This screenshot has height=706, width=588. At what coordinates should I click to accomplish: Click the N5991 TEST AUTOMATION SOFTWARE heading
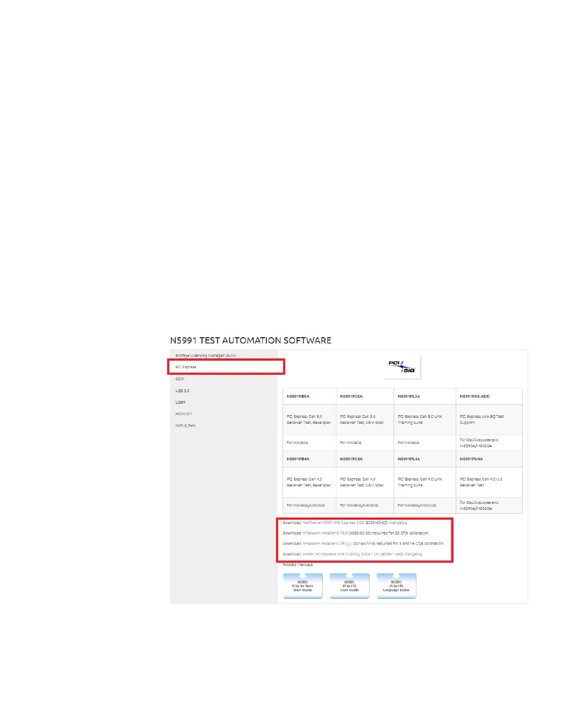(251, 340)
